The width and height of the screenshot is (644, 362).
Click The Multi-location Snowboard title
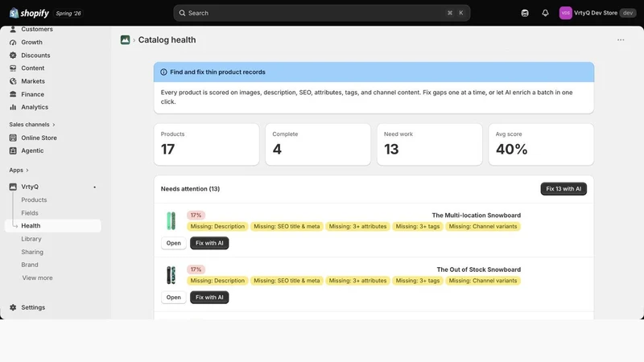pyautogui.click(x=476, y=215)
